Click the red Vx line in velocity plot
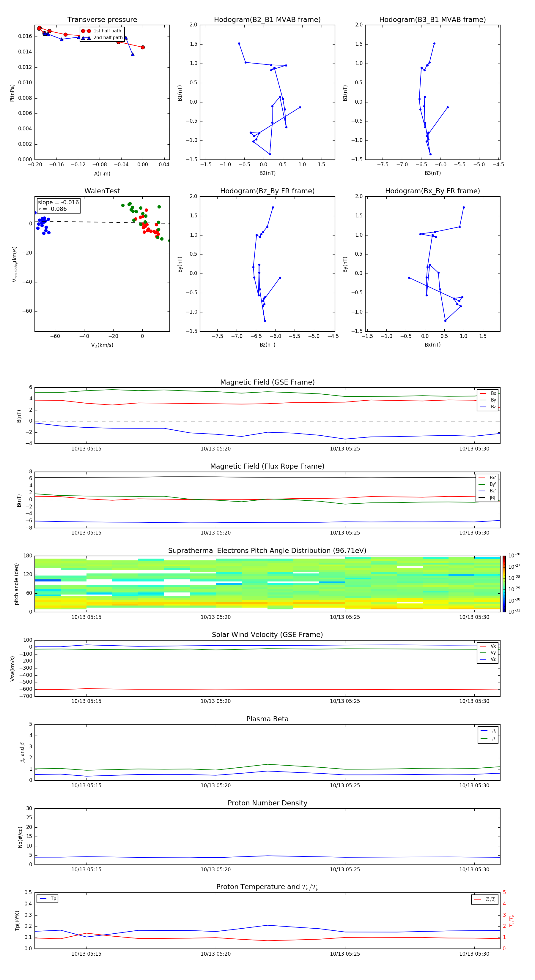The image size is (535, 980). click(x=267, y=689)
